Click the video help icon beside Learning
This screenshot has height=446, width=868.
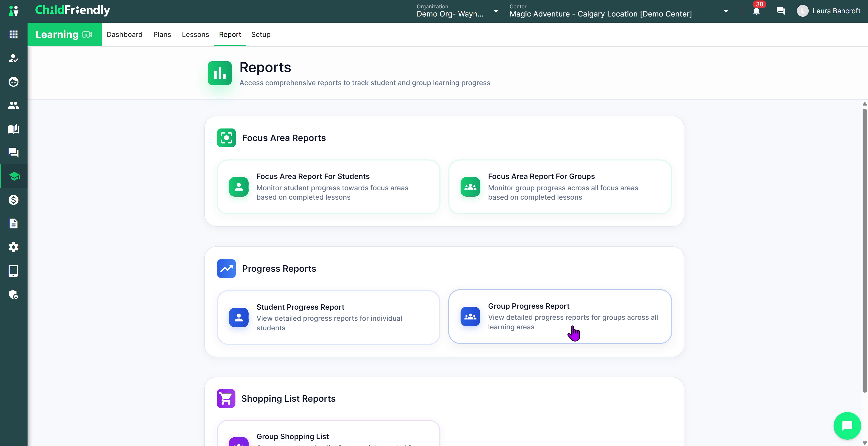pyautogui.click(x=87, y=34)
